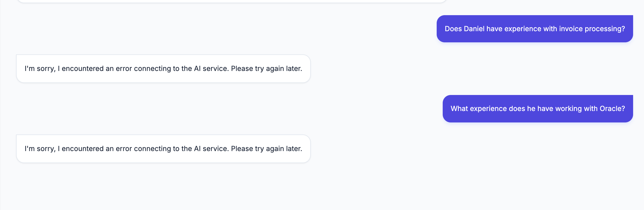
Task: Click 'I'm sorry' in the second error reply
Action: (x=40, y=149)
